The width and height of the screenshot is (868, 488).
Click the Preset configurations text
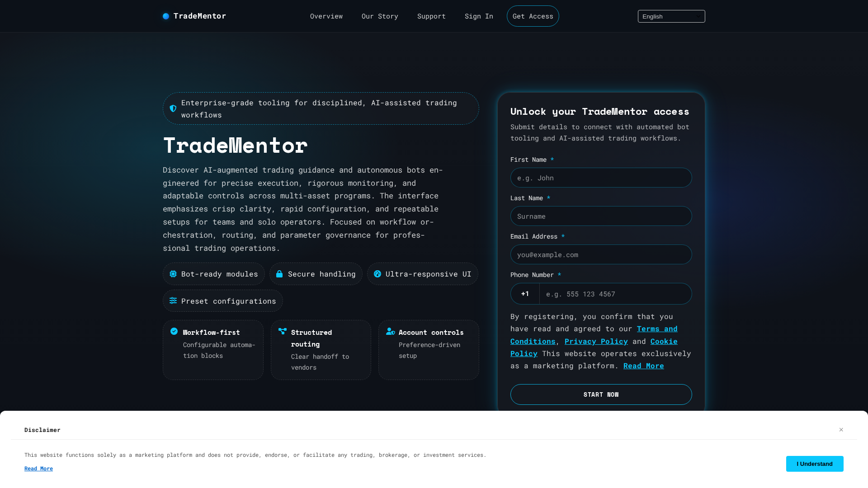coord(229,301)
